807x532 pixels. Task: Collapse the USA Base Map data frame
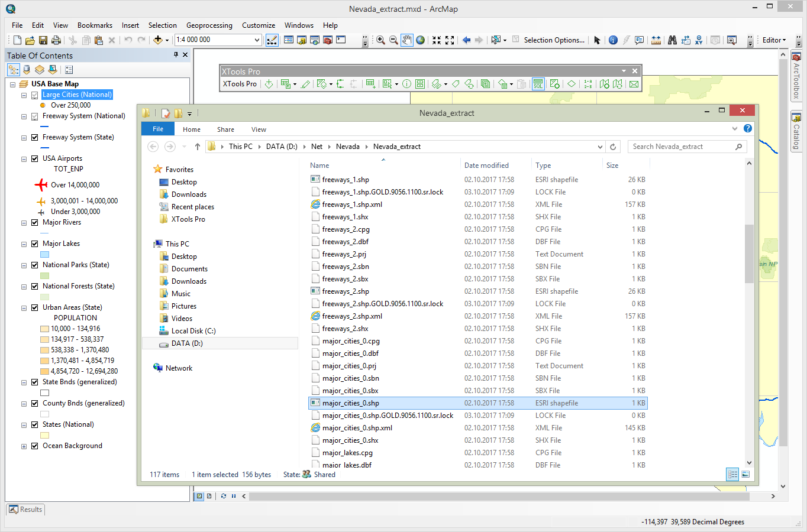(13, 85)
